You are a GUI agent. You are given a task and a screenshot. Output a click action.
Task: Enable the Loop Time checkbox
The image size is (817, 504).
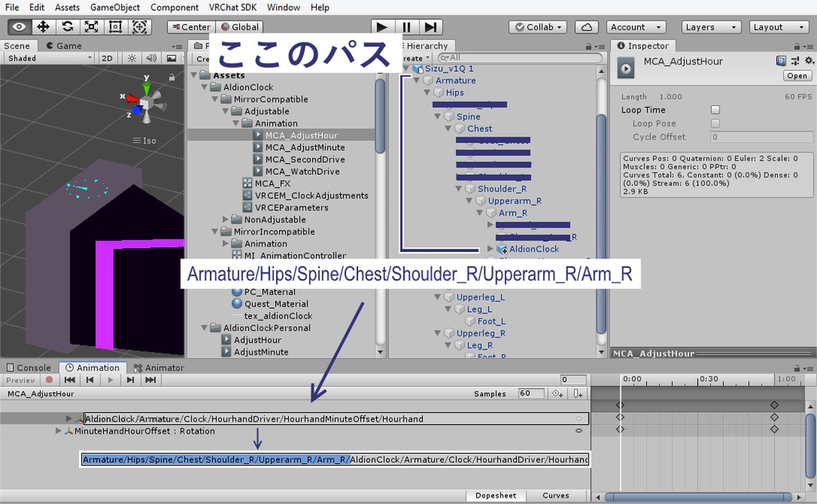tap(716, 110)
